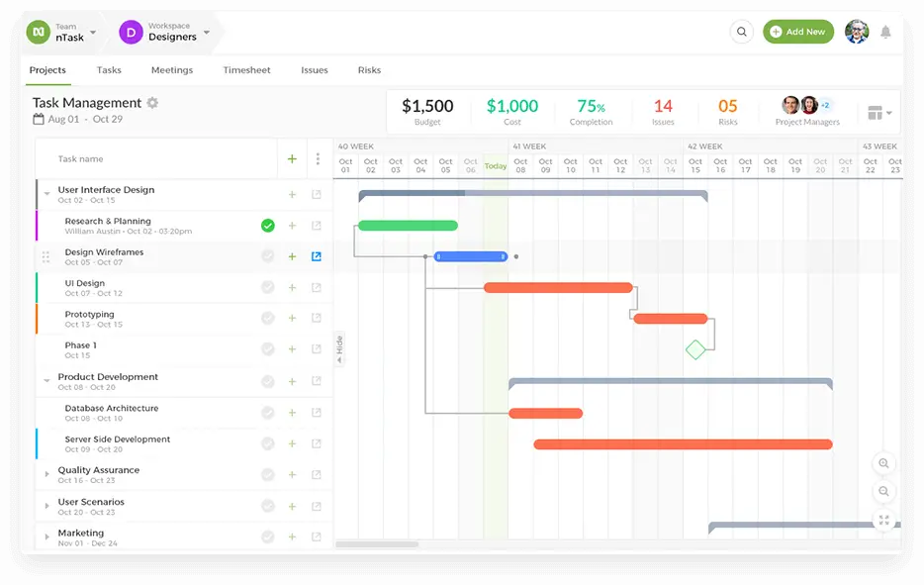Image resolution: width=924 pixels, height=585 pixels.
Task: Mark UI Design task as complete
Action: (267, 288)
